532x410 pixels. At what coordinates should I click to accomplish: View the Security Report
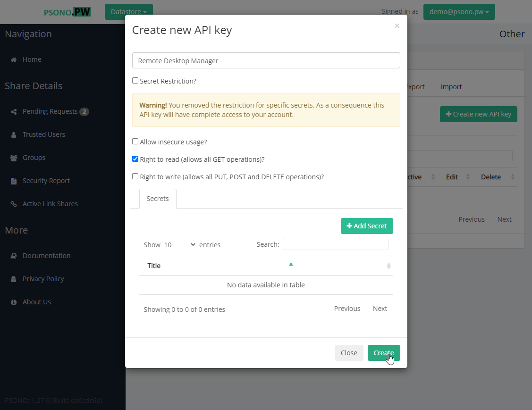pos(46,180)
